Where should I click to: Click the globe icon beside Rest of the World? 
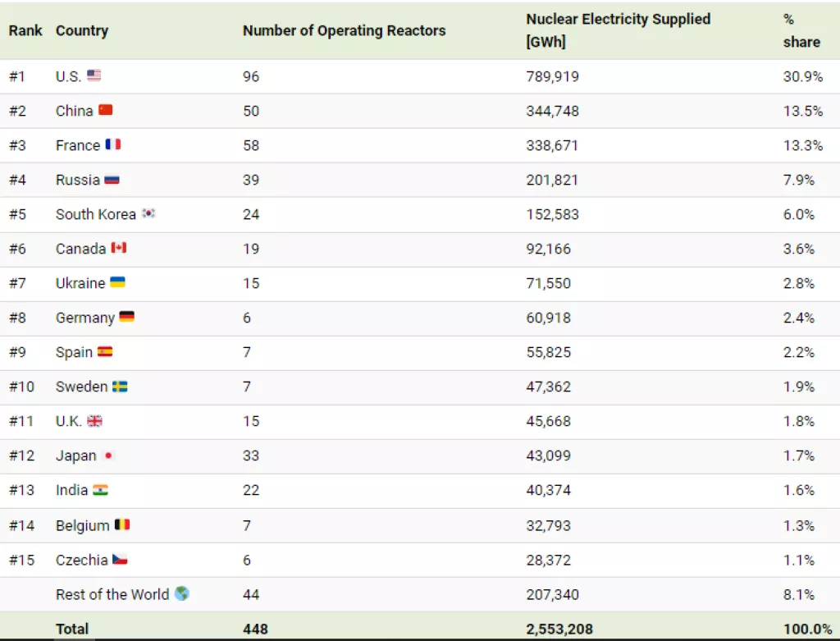tap(181, 593)
